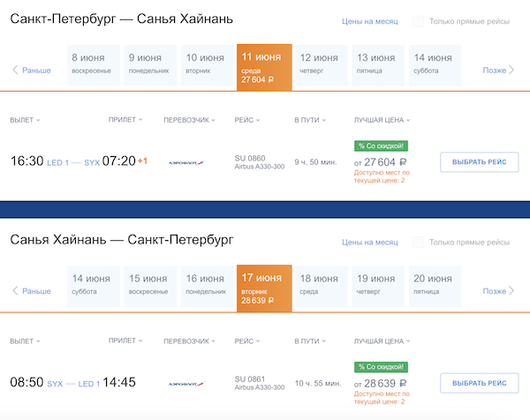Screen dimensions: 530x420
Task: Click left arrow for earlier return dates
Action: 15,290
